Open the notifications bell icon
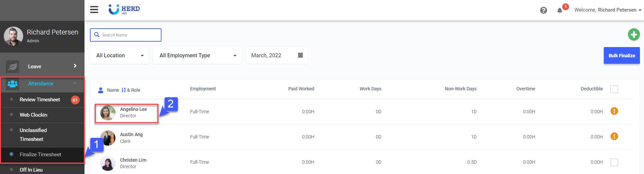This screenshot has width=644, height=174. pos(559,10)
